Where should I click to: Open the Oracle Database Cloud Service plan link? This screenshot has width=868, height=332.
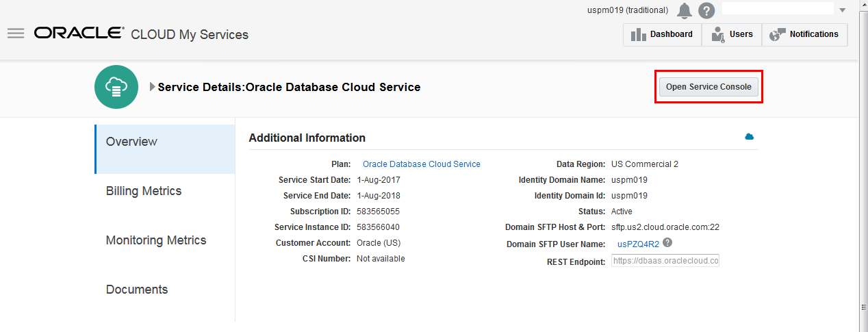click(421, 164)
